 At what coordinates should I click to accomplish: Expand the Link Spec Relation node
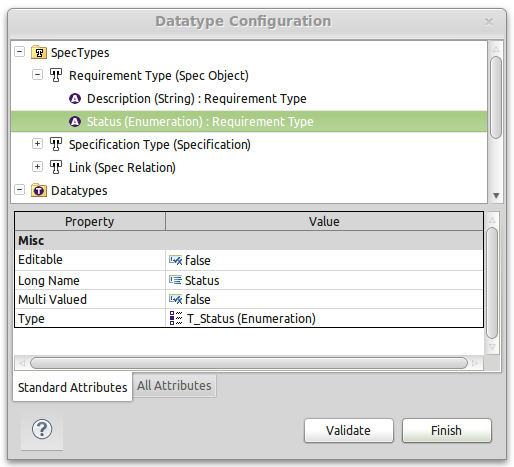(37, 167)
